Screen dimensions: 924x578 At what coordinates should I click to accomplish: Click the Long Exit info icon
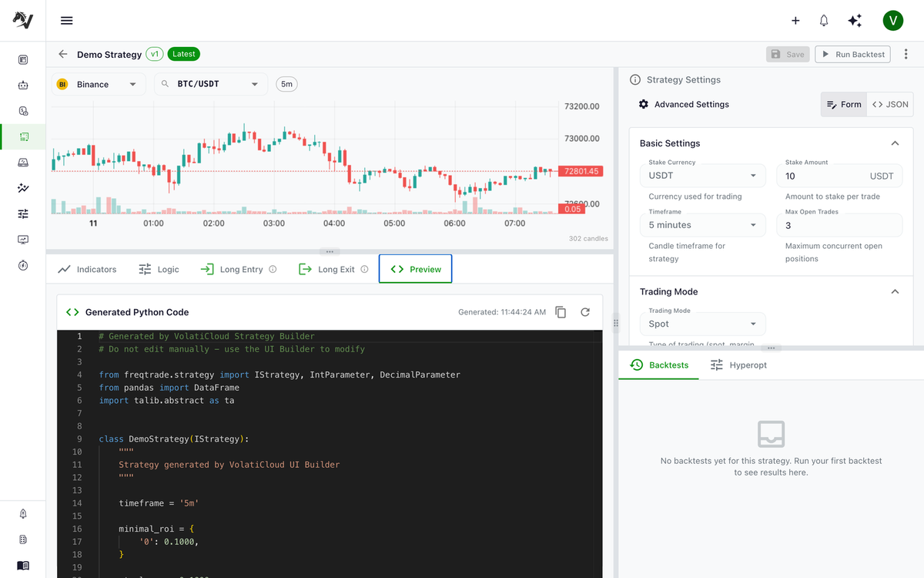tap(364, 269)
